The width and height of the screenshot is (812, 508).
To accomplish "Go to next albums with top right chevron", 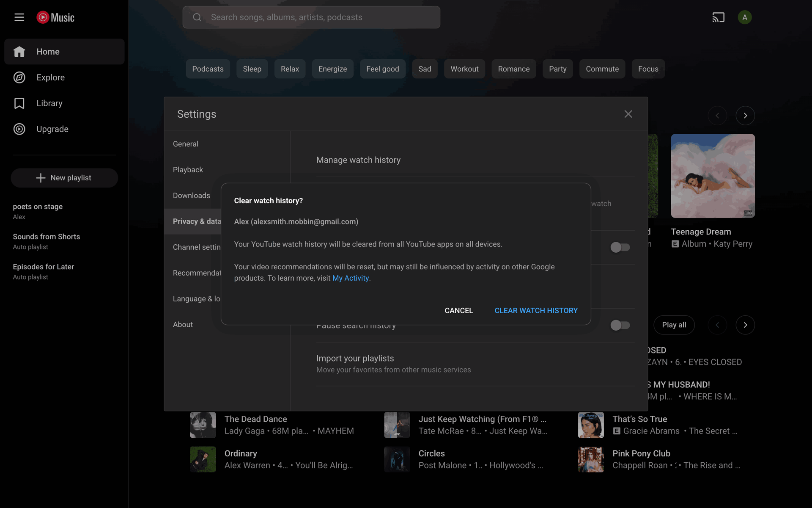I will point(745,116).
